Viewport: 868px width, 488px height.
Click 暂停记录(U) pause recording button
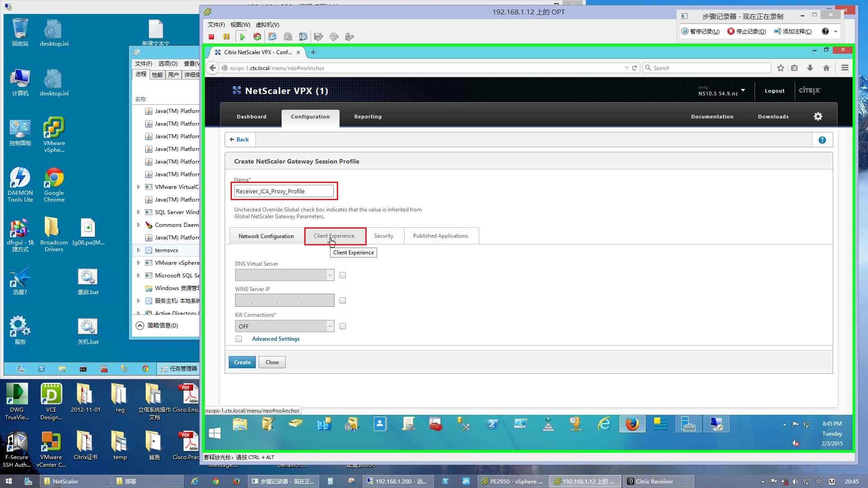[x=700, y=32]
